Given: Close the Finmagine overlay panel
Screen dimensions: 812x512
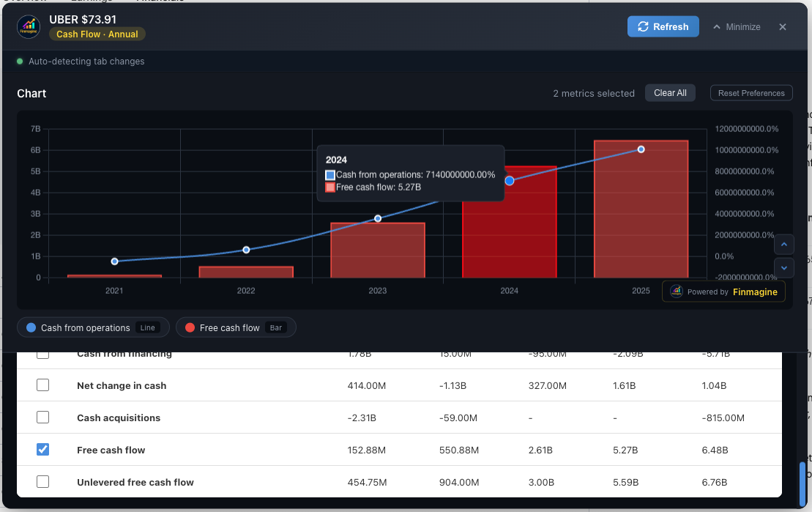Looking at the screenshot, I should [x=782, y=27].
